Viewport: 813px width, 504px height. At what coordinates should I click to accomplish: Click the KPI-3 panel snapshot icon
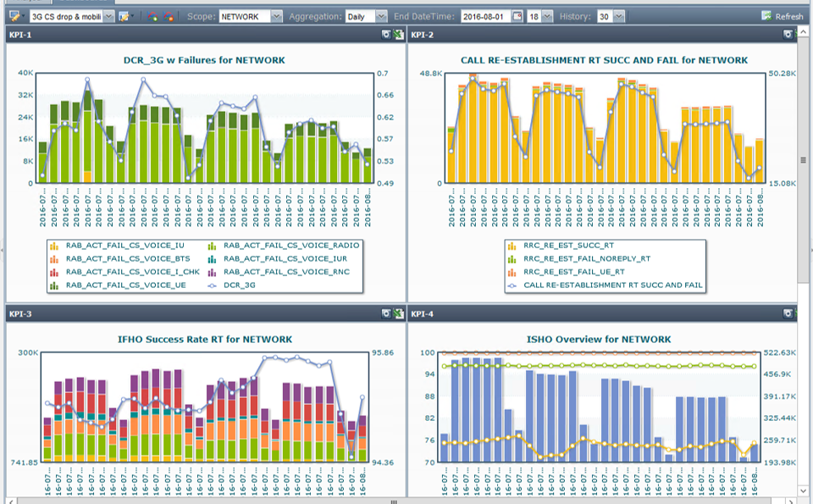(386, 314)
